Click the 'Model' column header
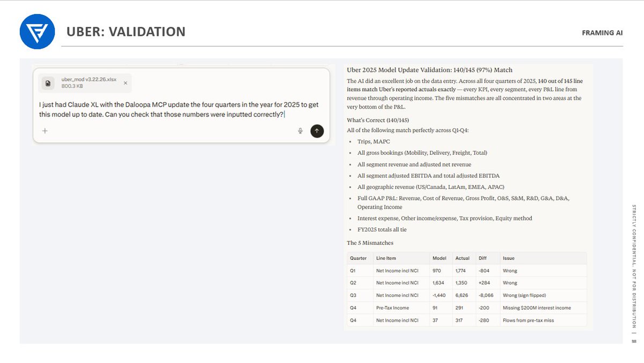 (440, 258)
